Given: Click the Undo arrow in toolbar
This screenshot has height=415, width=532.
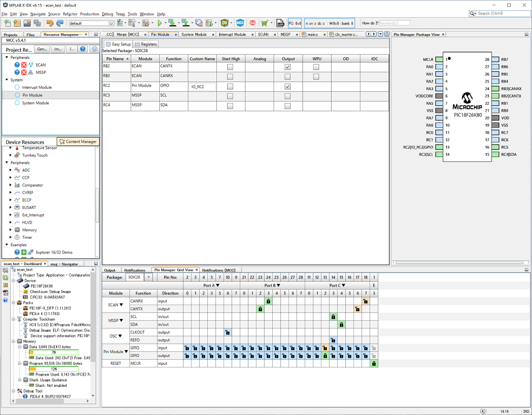Looking at the screenshot, I should pos(50,23).
